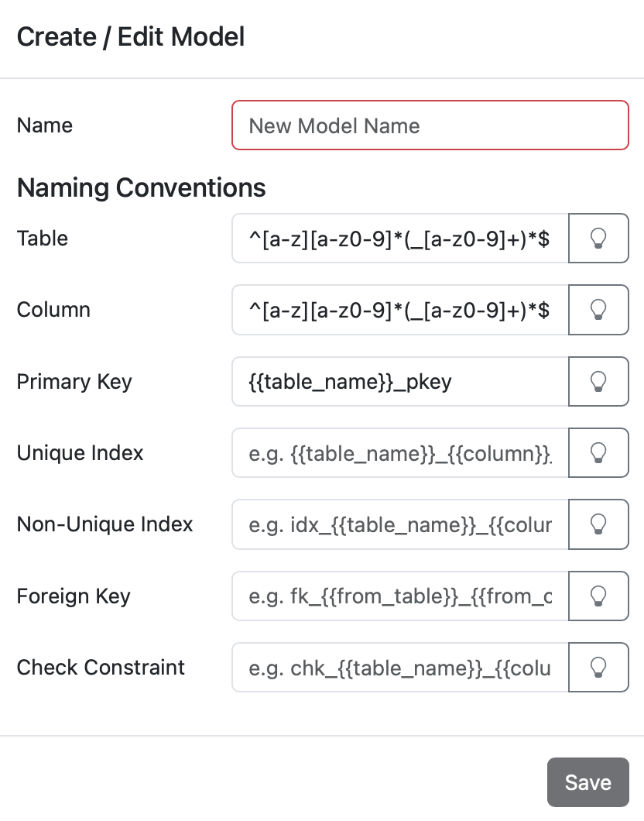Click the Unique Index lightbulb helper

click(598, 453)
